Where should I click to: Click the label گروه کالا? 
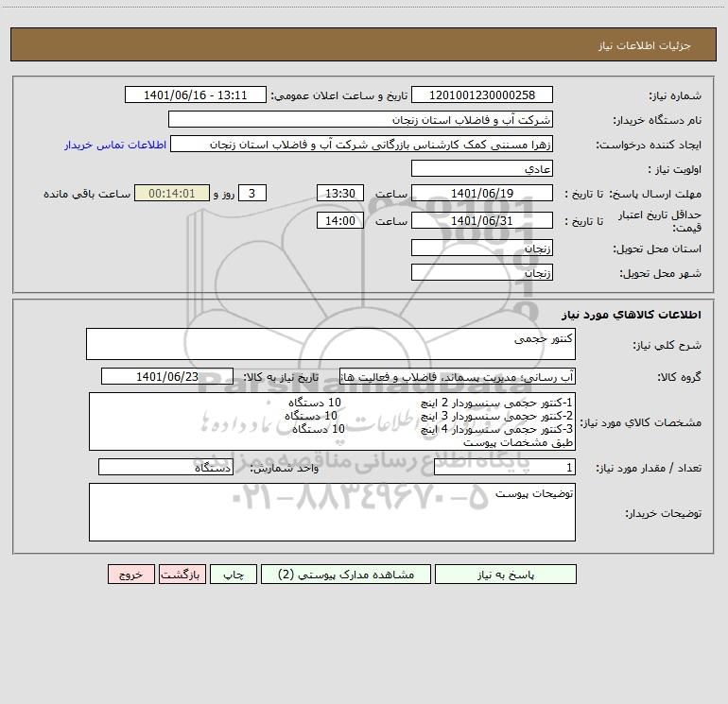(679, 377)
